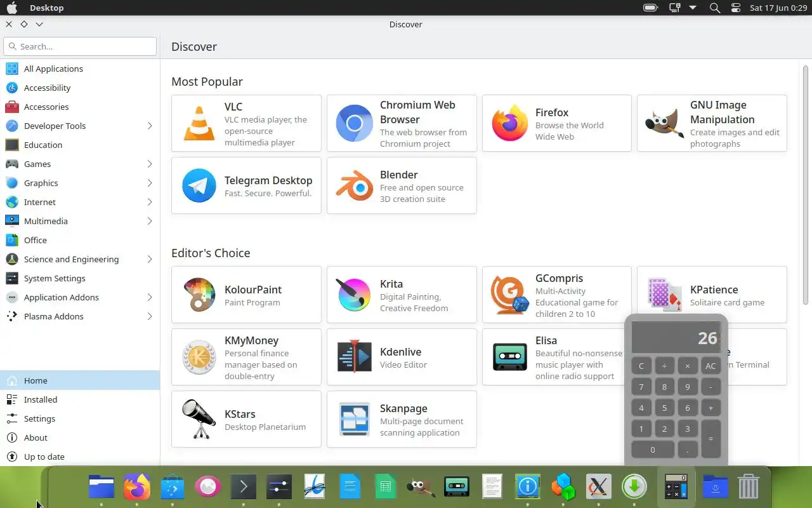The height and width of the screenshot is (508, 812).
Task: Open the cassette music player dock icon
Action: click(457, 487)
